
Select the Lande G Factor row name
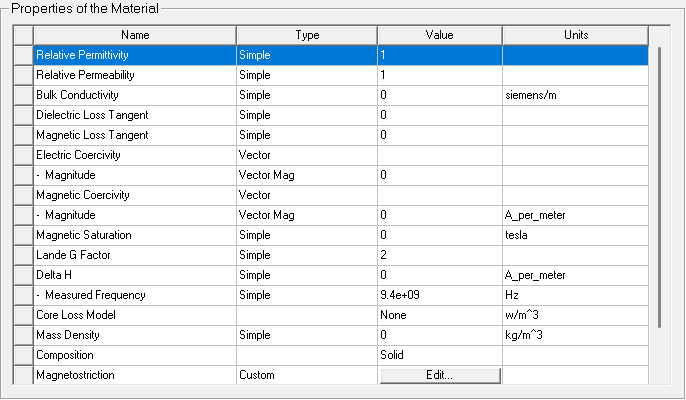point(135,255)
